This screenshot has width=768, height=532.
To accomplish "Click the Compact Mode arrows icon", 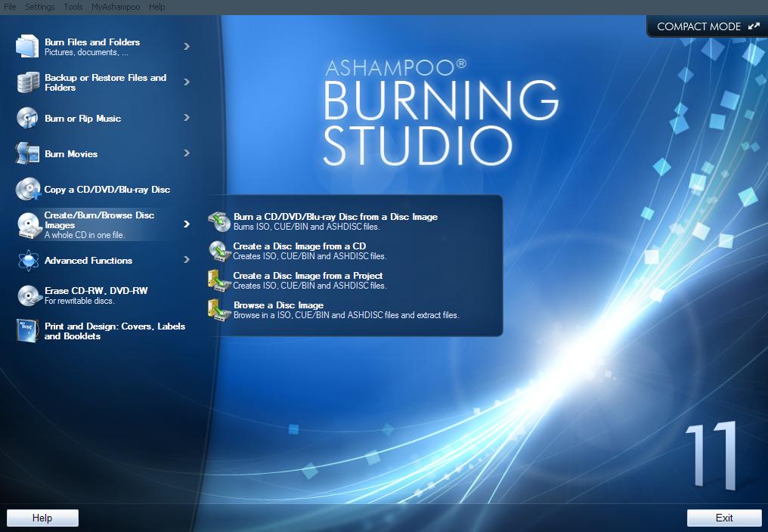I will pyautogui.click(x=754, y=26).
